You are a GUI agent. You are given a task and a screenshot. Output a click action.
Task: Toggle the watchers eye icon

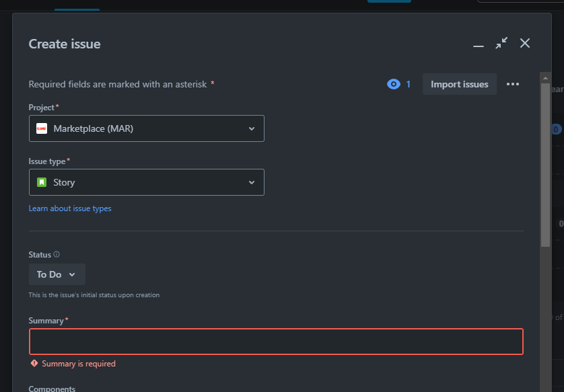[394, 84]
